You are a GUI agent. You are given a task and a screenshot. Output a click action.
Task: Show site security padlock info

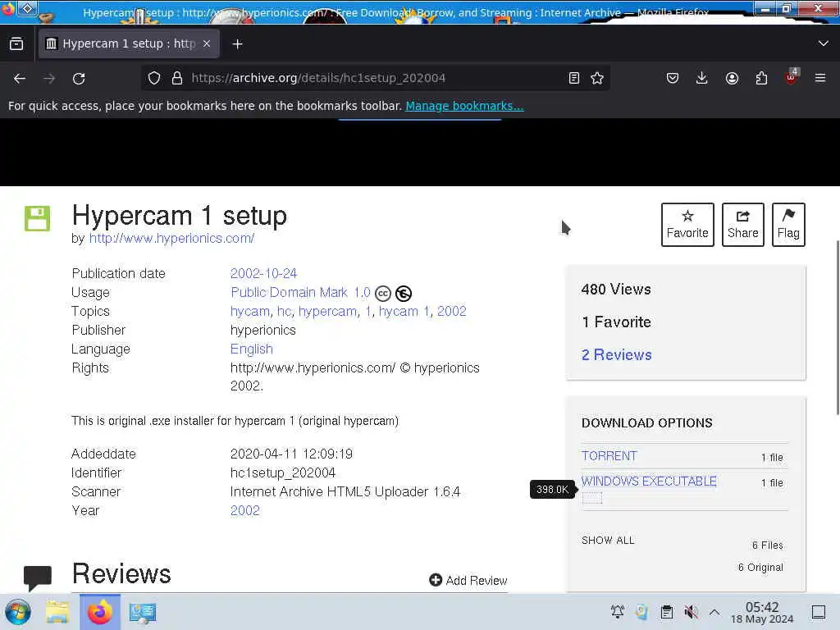pyautogui.click(x=177, y=78)
